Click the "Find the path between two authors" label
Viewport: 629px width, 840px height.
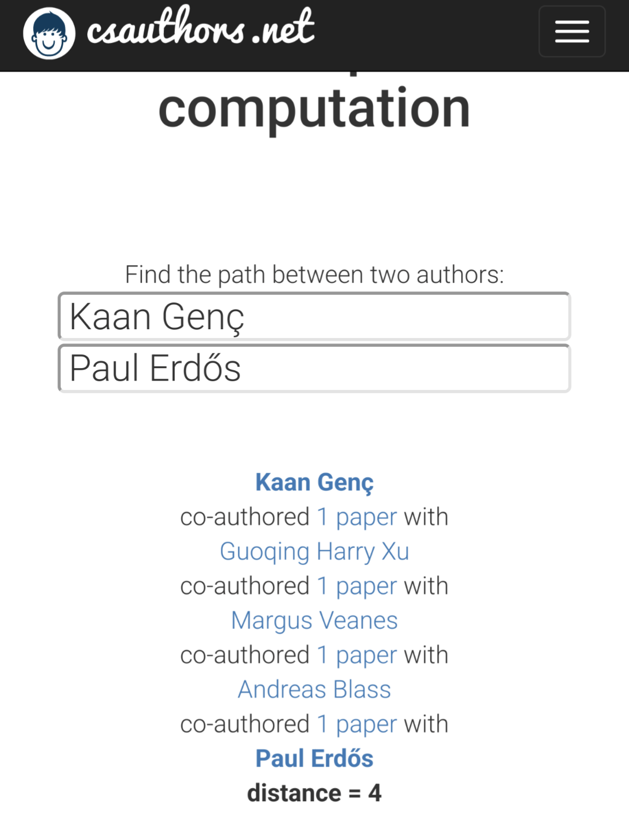tap(314, 274)
